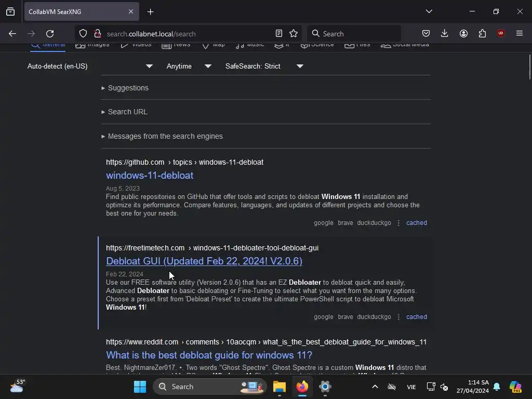Reload the current page
The height and width of the screenshot is (399, 532).
[x=50, y=34]
